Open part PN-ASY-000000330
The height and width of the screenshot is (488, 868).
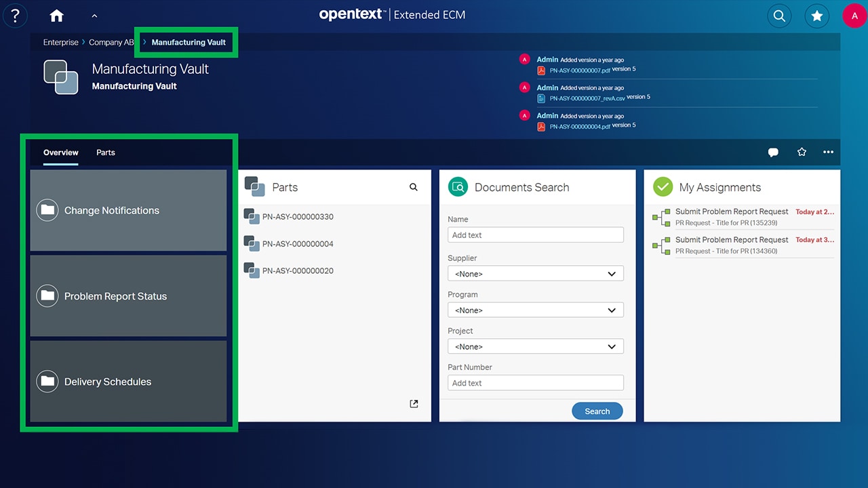coord(298,217)
